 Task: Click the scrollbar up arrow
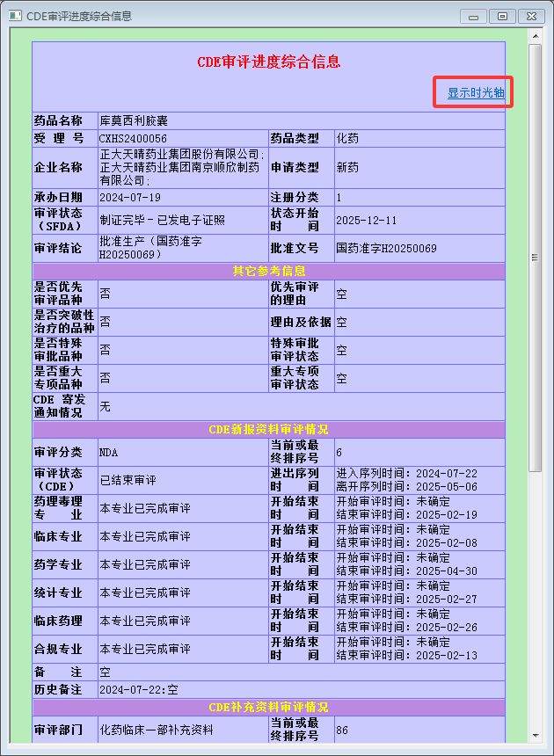coord(535,35)
